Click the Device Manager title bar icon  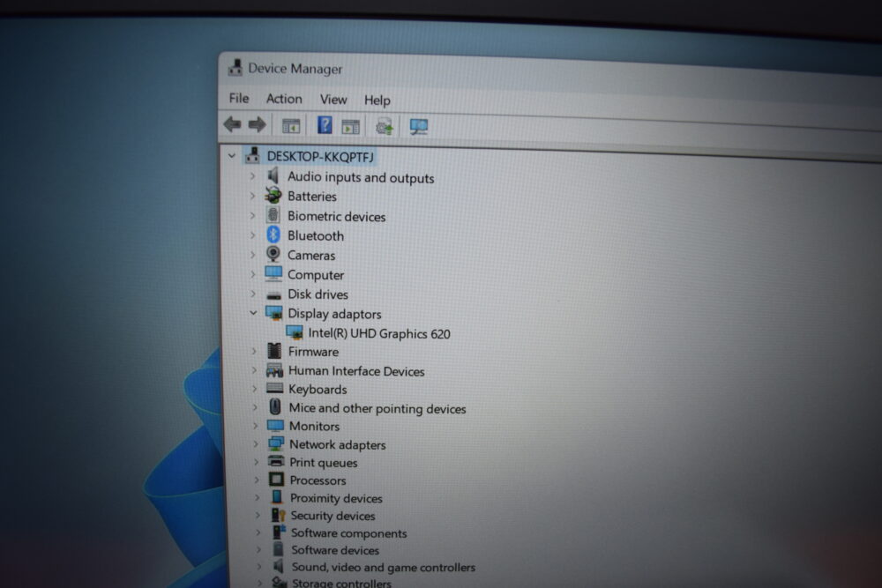[235, 68]
